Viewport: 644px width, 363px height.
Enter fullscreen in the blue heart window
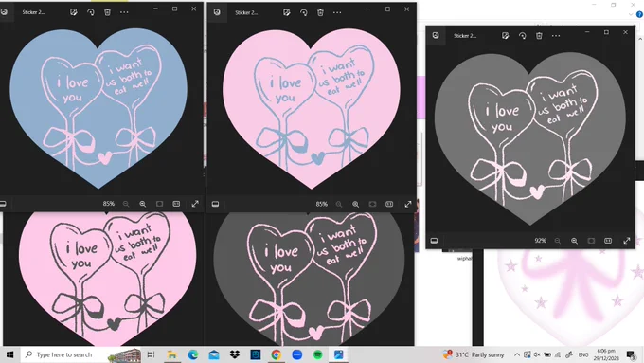click(195, 204)
